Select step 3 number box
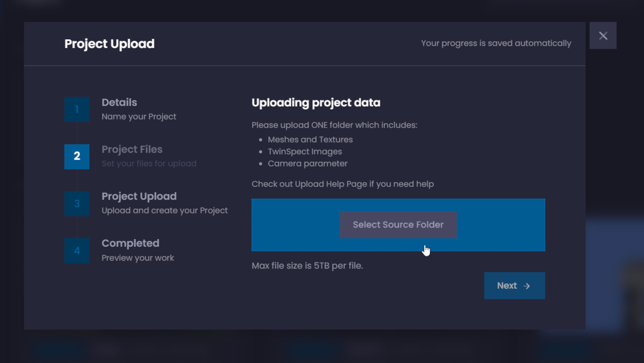 click(77, 204)
